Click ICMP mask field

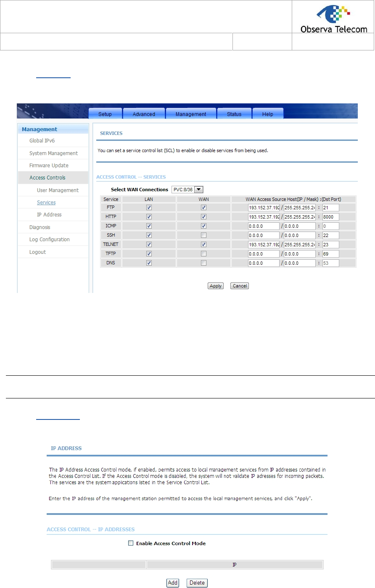point(299,226)
